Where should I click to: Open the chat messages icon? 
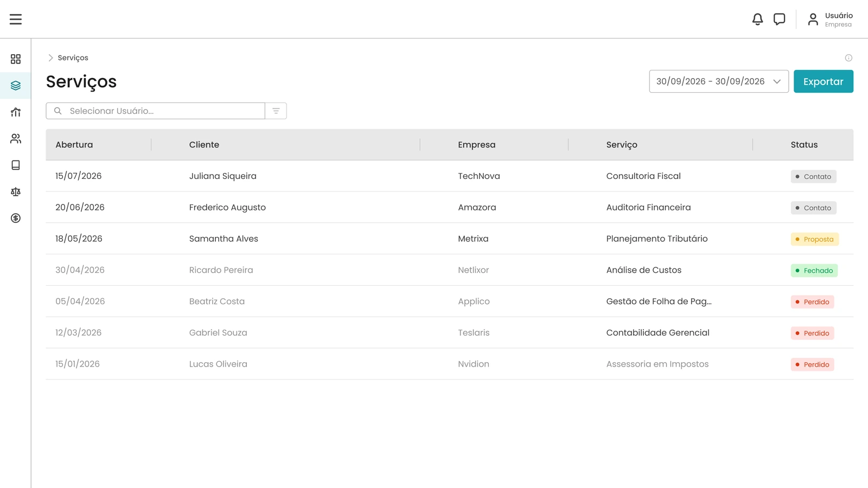coord(779,19)
